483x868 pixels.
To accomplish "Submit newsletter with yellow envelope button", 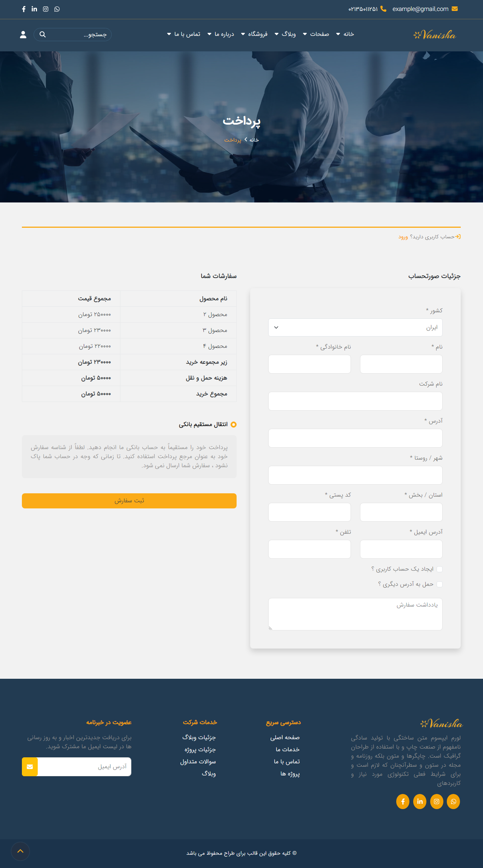I will click(x=30, y=767).
